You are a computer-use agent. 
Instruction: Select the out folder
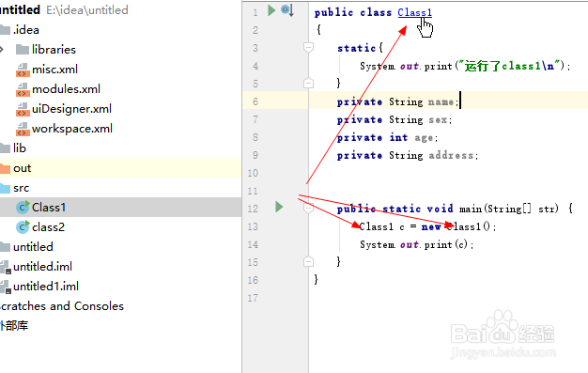tap(23, 168)
